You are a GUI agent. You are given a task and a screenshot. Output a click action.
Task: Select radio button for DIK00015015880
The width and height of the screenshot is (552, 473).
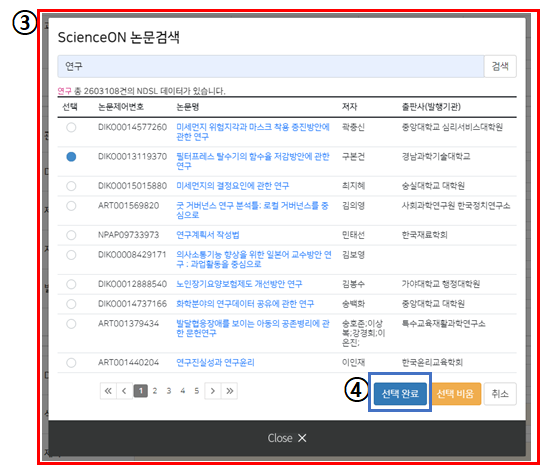pos(71,186)
